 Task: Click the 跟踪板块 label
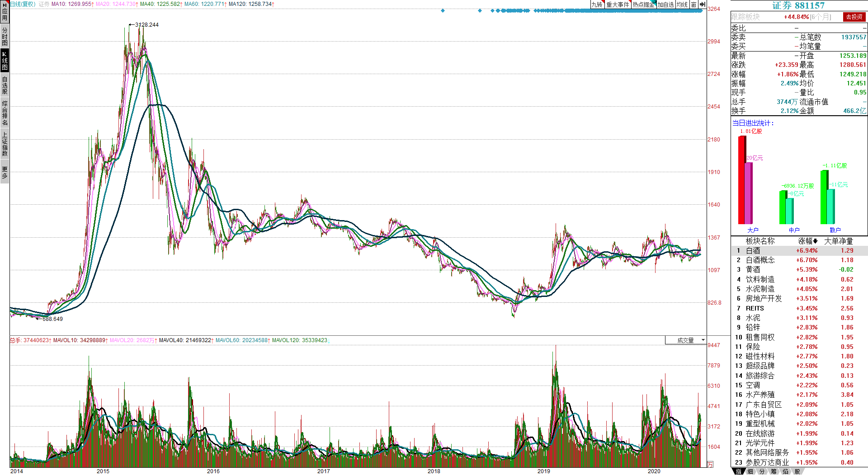pyautogui.click(x=745, y=17)
